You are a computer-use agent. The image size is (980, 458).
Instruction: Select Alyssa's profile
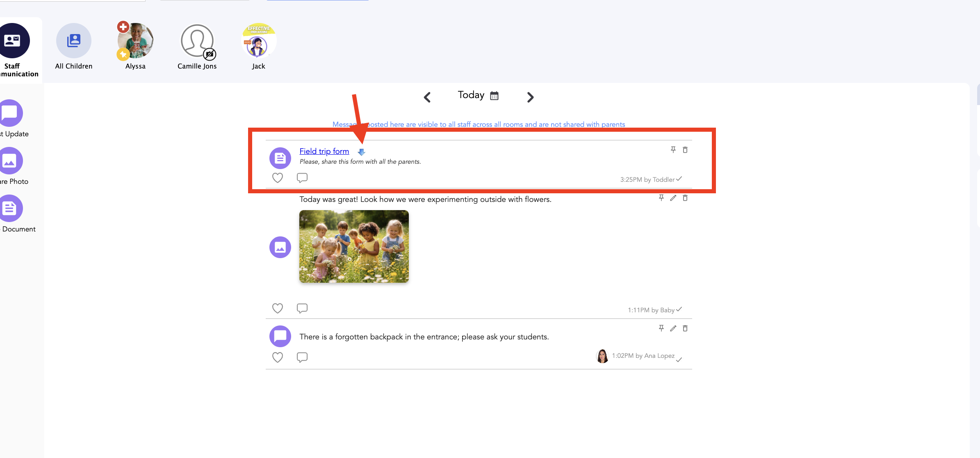click(135, 41)
